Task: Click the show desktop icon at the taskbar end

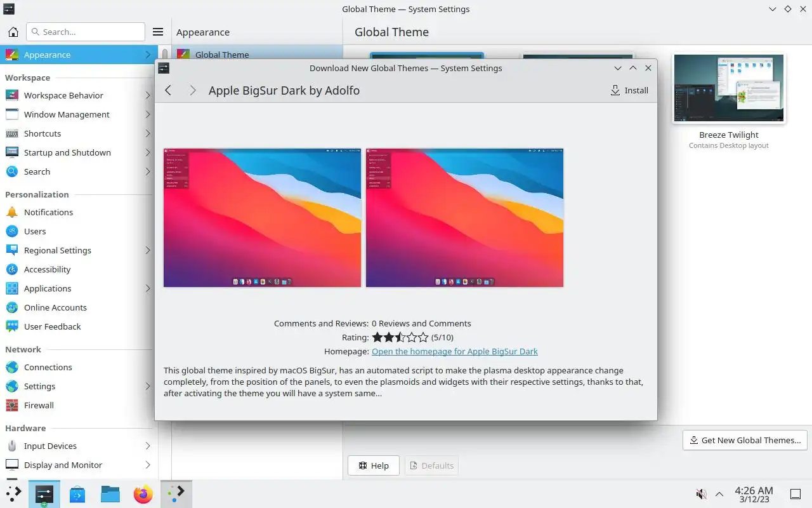Action: click(795, 494)
